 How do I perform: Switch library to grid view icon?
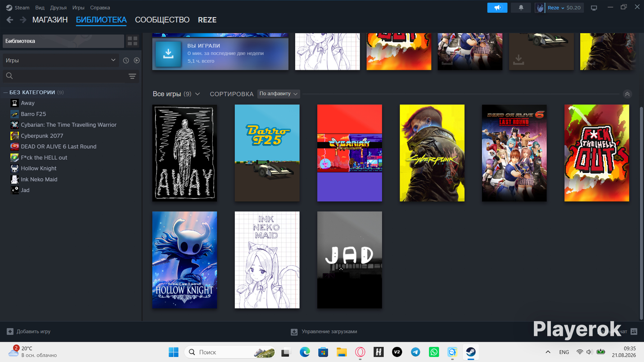(133, 41)
